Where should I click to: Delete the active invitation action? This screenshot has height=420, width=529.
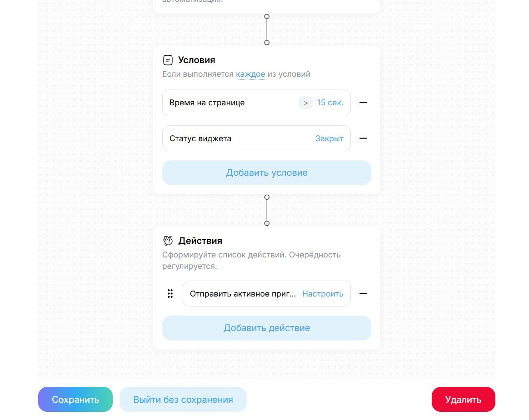tap(363, 294)
